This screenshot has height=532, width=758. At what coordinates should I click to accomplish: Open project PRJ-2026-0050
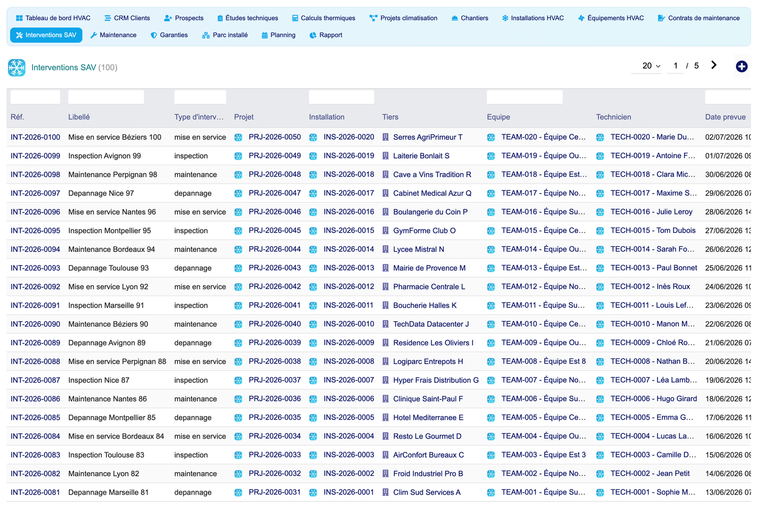click(275, 137)
